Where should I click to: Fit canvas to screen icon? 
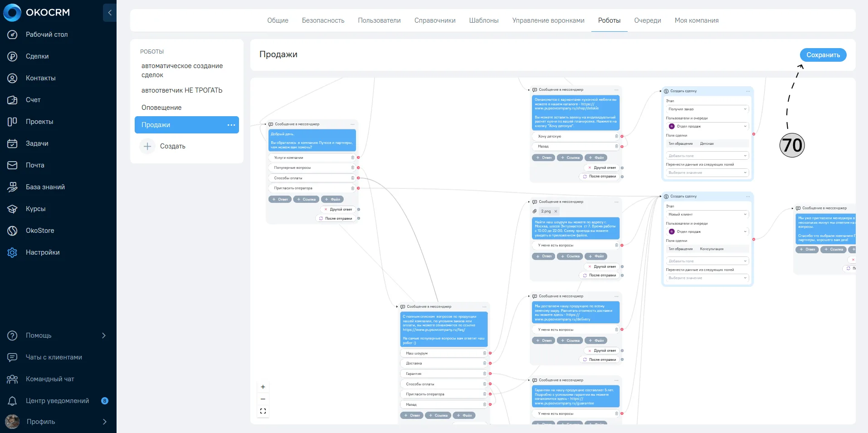pyautogui.click(x=263, y=411)
